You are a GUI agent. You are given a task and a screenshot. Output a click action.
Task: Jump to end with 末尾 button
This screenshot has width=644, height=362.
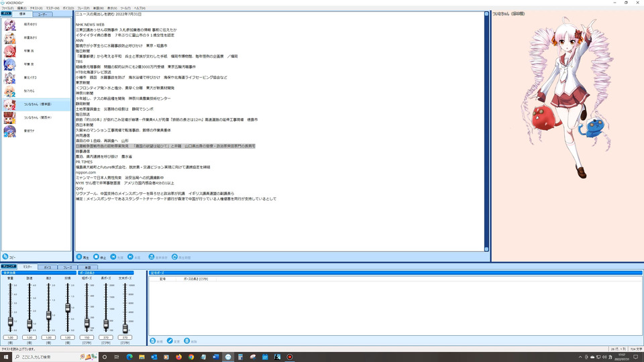click(134, 257)
